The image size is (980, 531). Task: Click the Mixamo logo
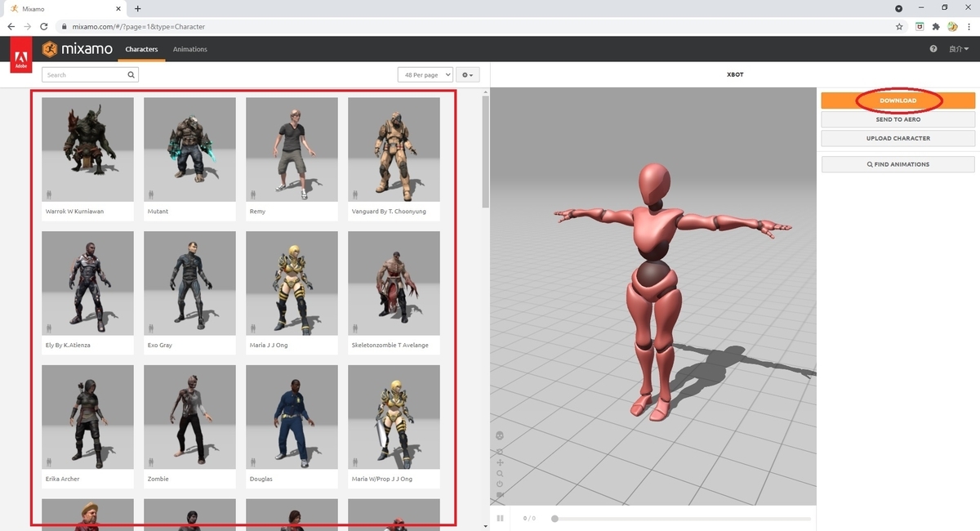pos(78,49)
